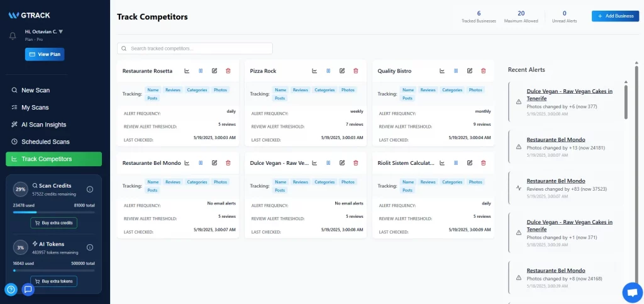
Task: Select Track Competitors menu item
Action: coord(54,159)
